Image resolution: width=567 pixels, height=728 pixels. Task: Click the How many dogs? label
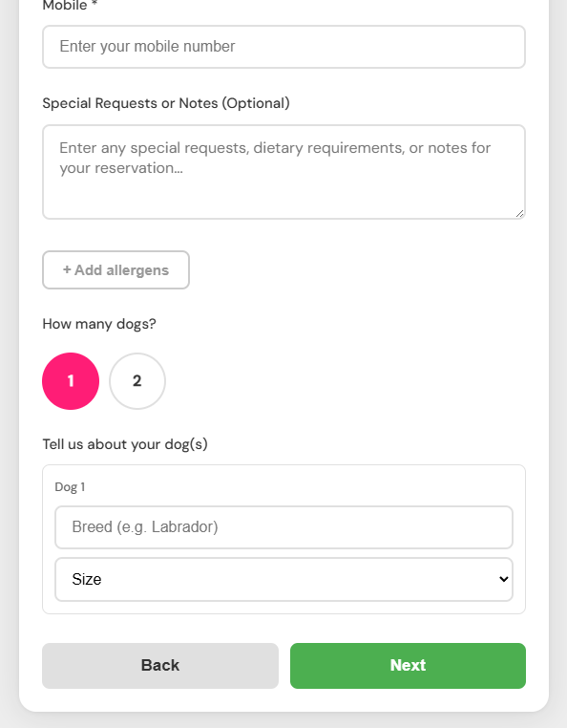(x=99, y=324)
